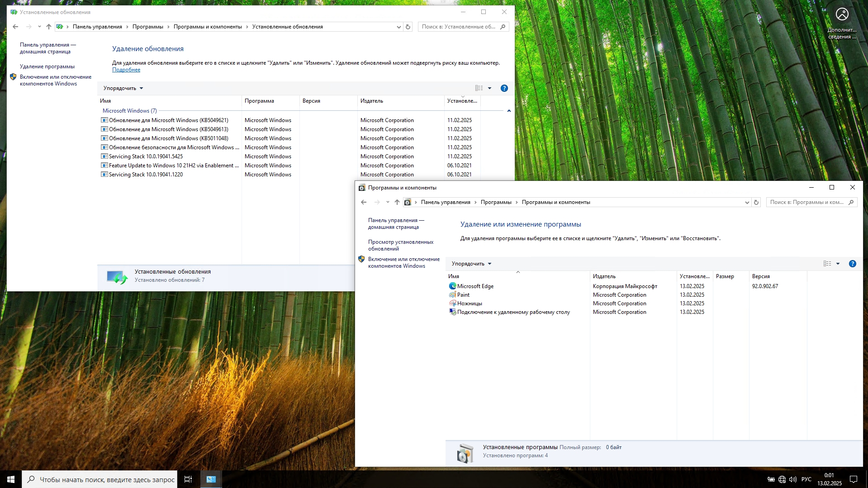868x488 pixels.
Task: Click Up arrow in Installed Updates window
Action: pos(49,27)
